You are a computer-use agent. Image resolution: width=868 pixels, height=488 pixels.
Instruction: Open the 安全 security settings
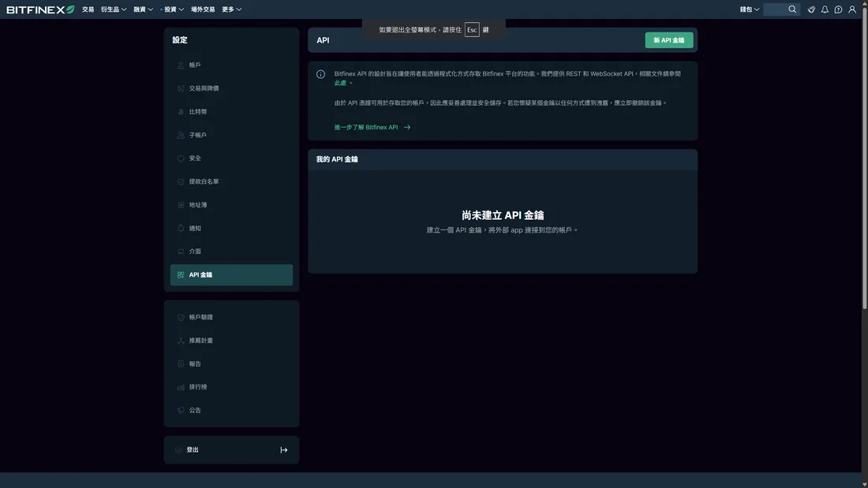[x=231, y=158]
